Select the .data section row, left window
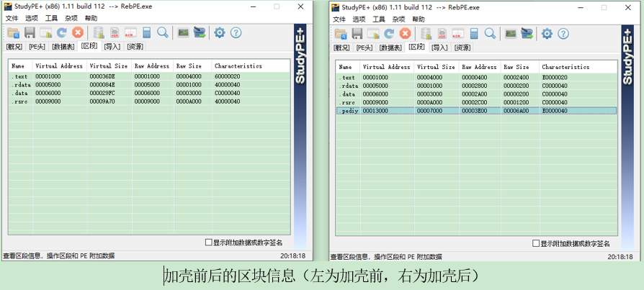 (149, 93)
